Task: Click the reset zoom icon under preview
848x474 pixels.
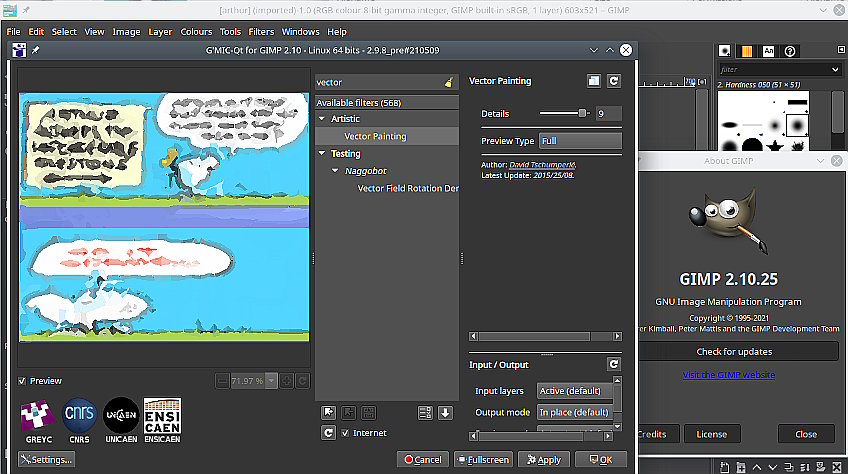Action: pyautogui.click(x=303, y=381)
